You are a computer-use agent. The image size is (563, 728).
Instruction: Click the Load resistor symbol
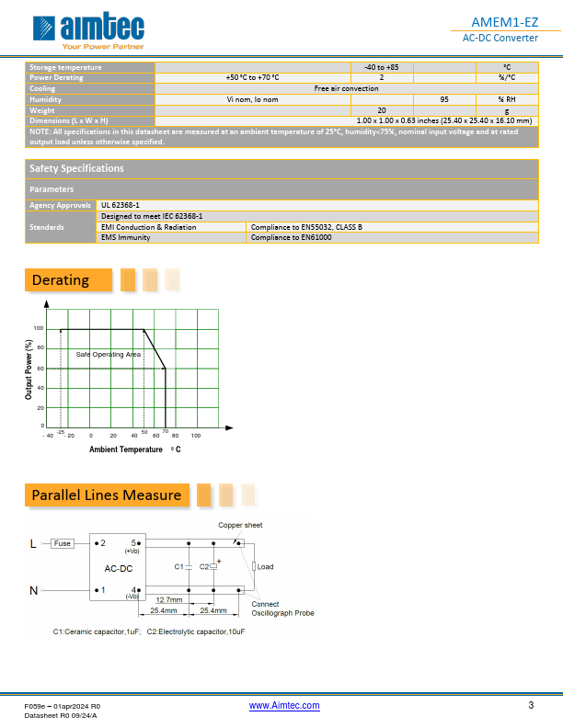click(254, 566)
